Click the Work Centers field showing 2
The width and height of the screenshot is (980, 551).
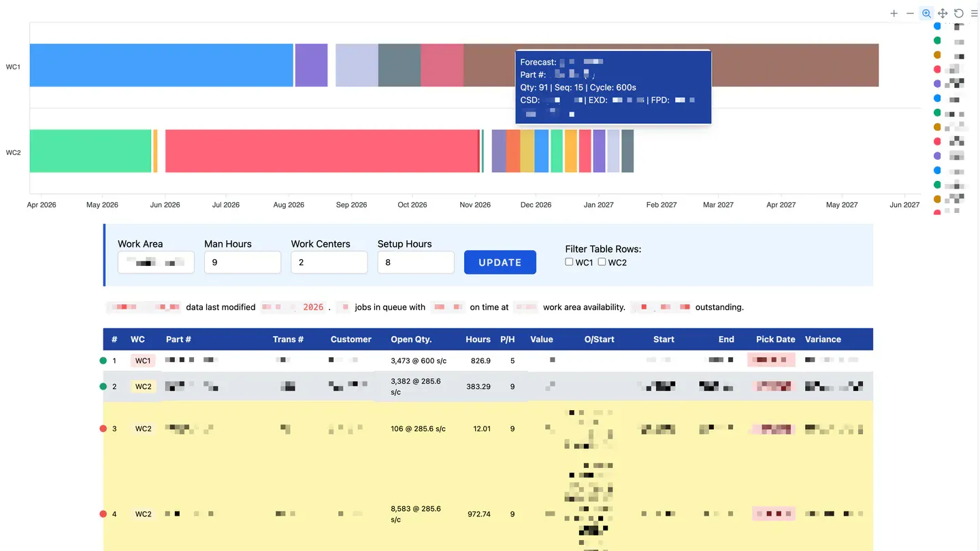click(x=329, y=263)
